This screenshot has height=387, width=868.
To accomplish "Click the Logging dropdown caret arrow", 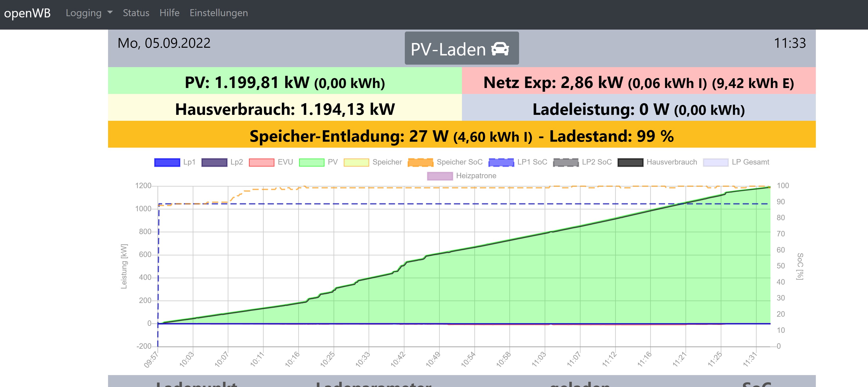I will 110,12.
